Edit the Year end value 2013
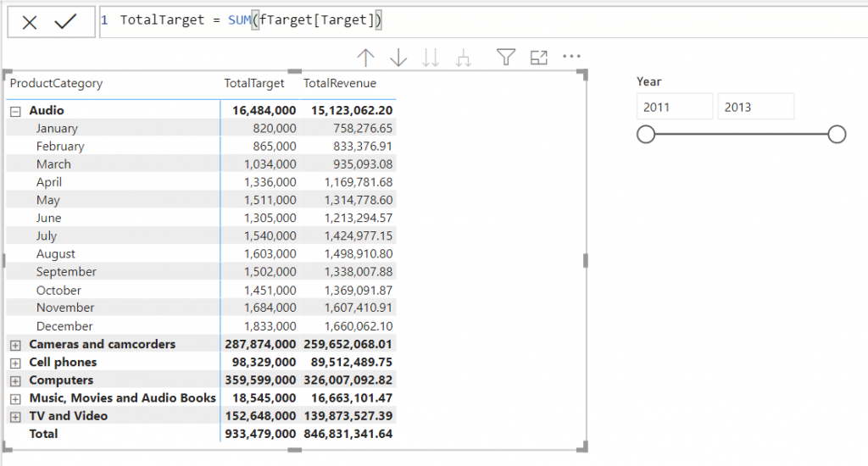 click(755, 107)
